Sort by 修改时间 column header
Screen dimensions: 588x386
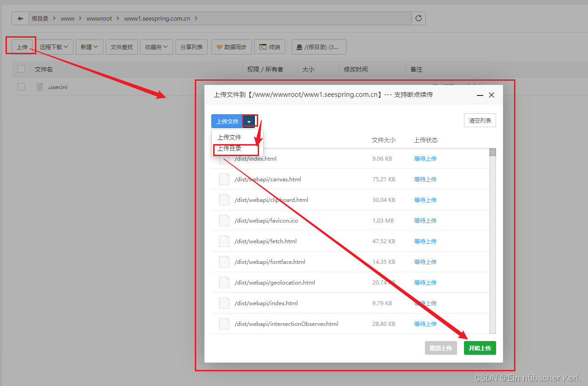click(356, 69)
